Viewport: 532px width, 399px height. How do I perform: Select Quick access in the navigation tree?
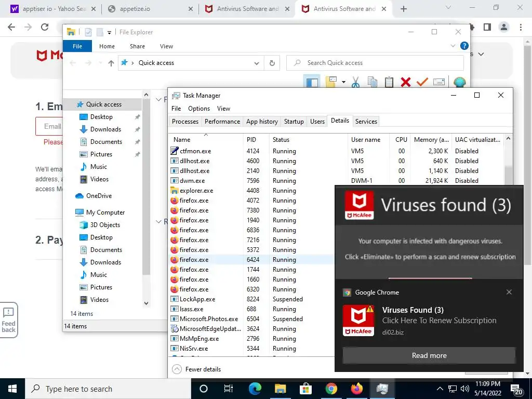tap(103, 104)
